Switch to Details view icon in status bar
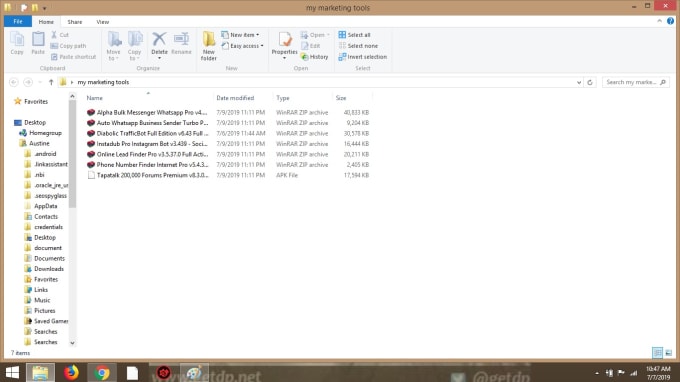 [x=657, y=353]
